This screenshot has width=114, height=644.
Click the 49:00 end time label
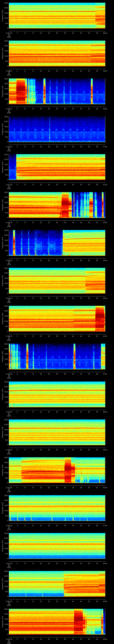105,450
